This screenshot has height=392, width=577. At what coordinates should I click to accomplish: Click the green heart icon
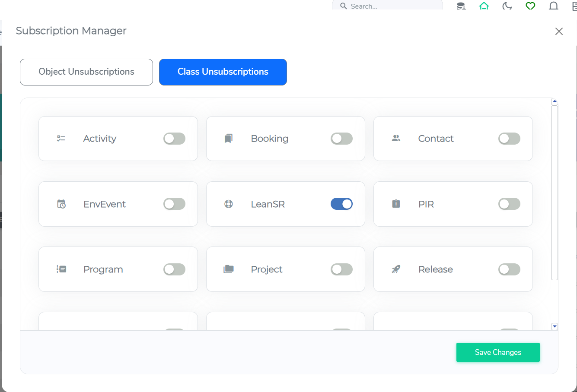click(530, 6)
